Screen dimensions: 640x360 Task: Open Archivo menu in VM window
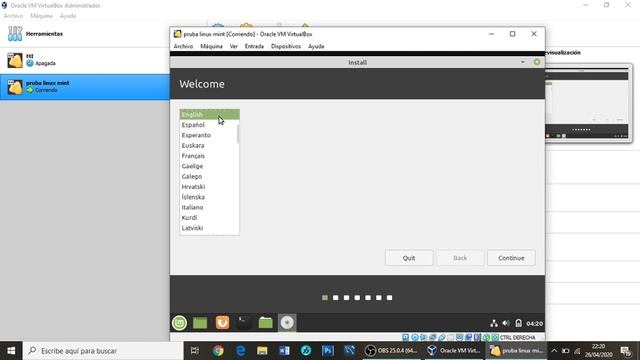[183, 47]
